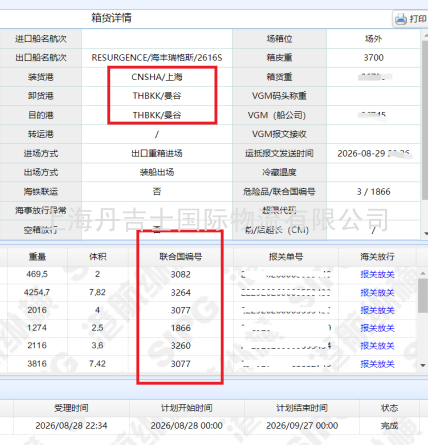Click the 海关放行 column header
The image size is (428, 445).
377,257
